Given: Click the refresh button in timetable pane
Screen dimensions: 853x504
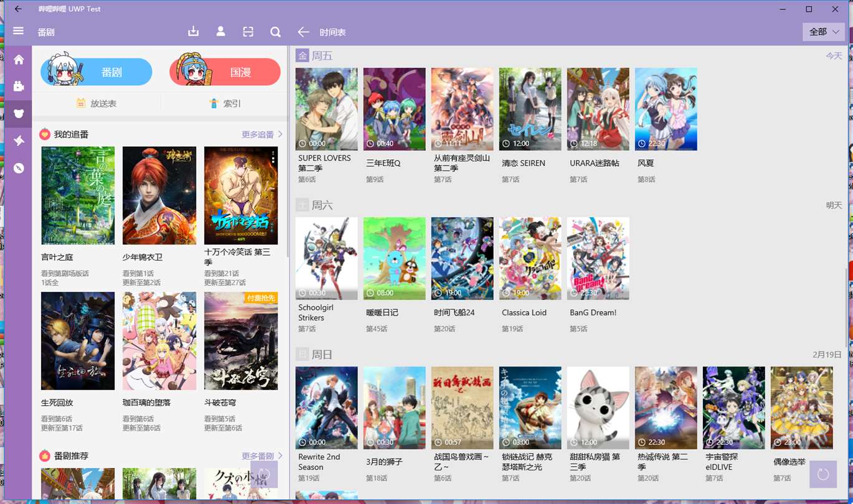Looking at the screenshot, I should point(823,475).
